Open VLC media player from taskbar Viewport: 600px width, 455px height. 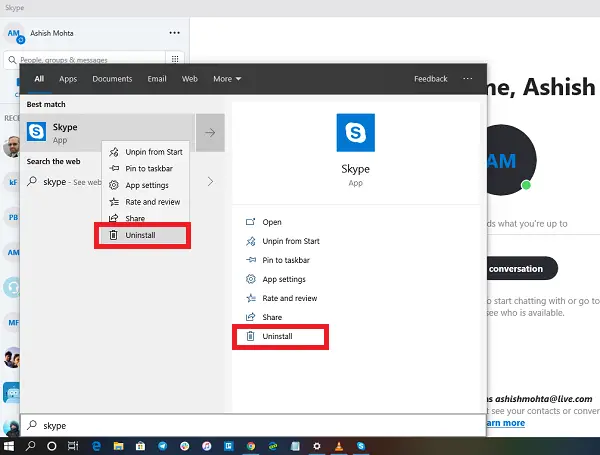point(339,446)
